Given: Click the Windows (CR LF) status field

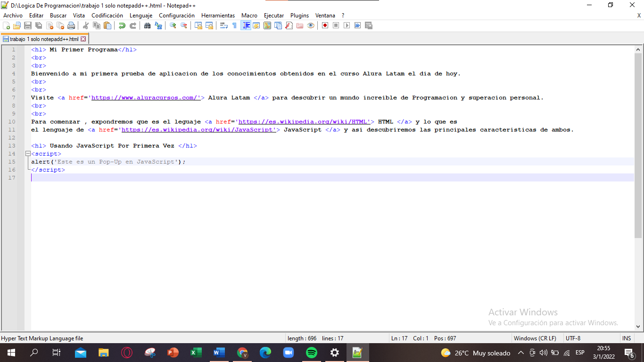Looking at the screenshot, I should [535, 338].
